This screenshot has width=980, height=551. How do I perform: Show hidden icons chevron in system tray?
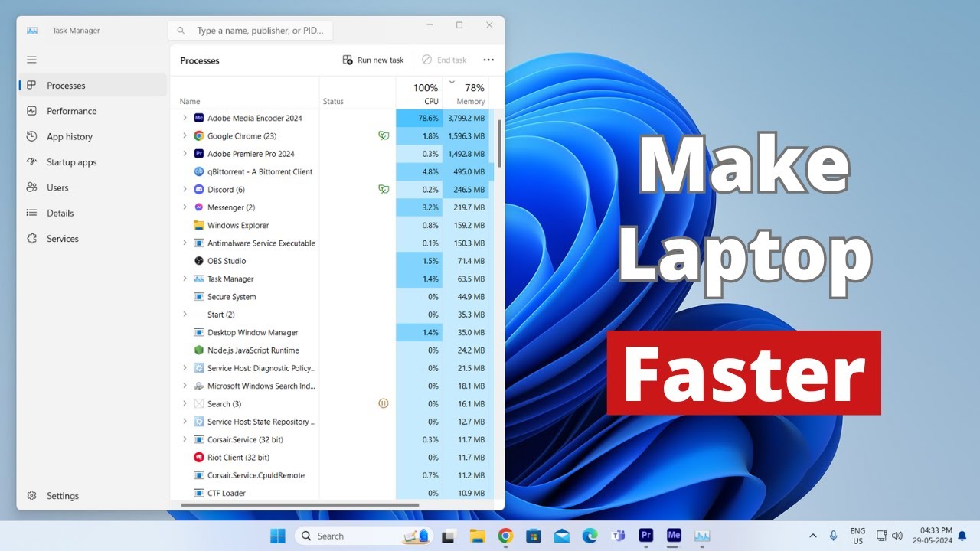click(x=812, y=536)
